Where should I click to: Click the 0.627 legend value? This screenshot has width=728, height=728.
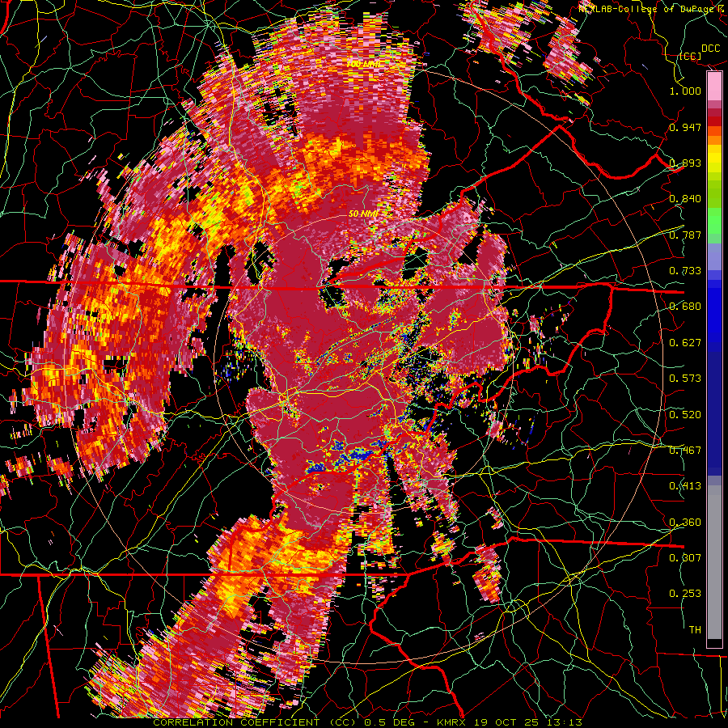tap(685, 343)
